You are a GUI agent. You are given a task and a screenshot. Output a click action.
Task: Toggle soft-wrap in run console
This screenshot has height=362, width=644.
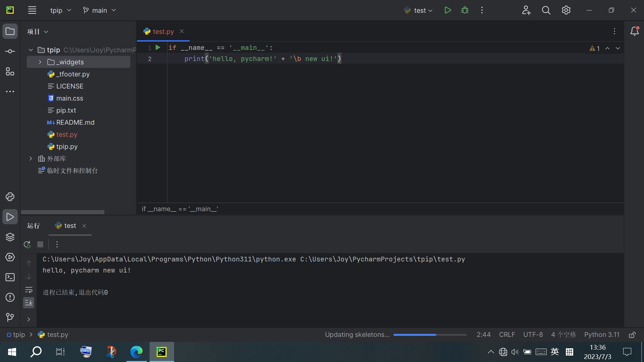(x=29, y=290)
